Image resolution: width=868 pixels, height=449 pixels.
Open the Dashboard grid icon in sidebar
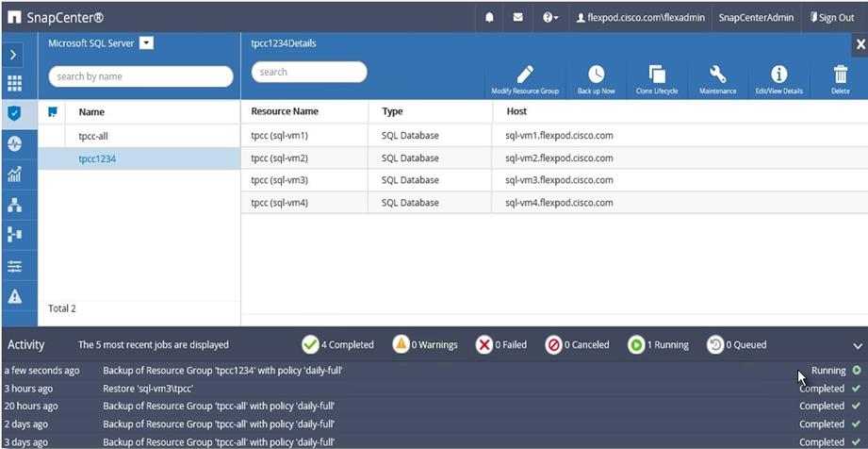(14, 84)
